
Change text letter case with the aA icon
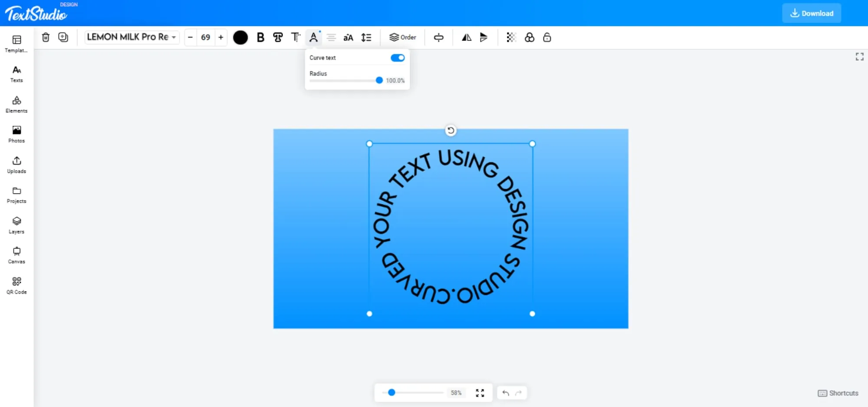point(348,37)
